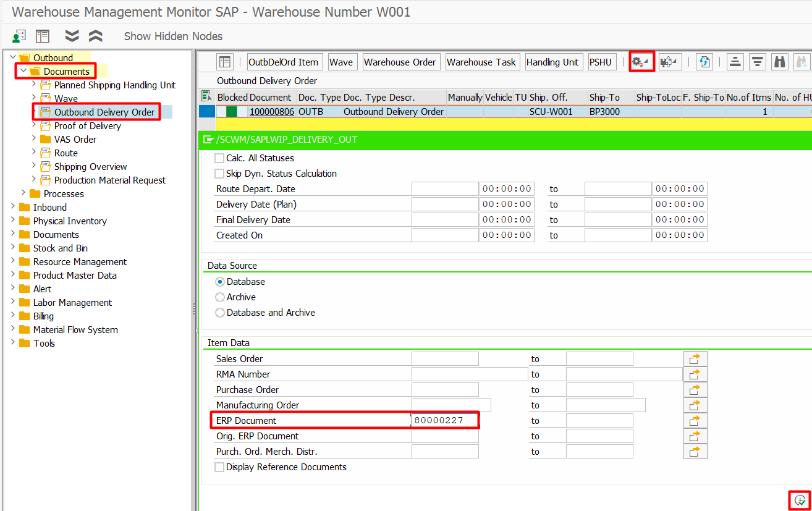Enable Display Reference Documents checkbox
This screenshot has width=812, height=511.
219,467
